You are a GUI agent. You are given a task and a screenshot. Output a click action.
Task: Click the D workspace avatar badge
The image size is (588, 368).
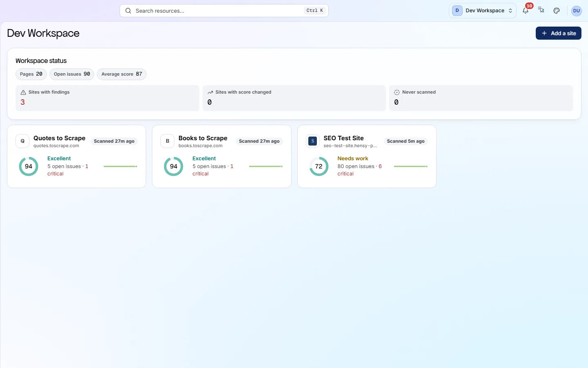point(457,11)
